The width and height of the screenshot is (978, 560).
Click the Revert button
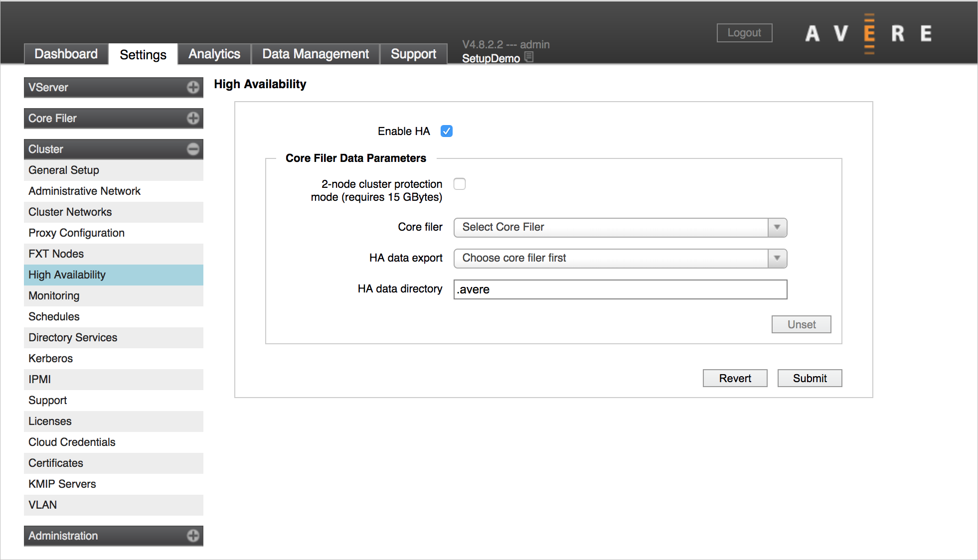click(735, 378)
